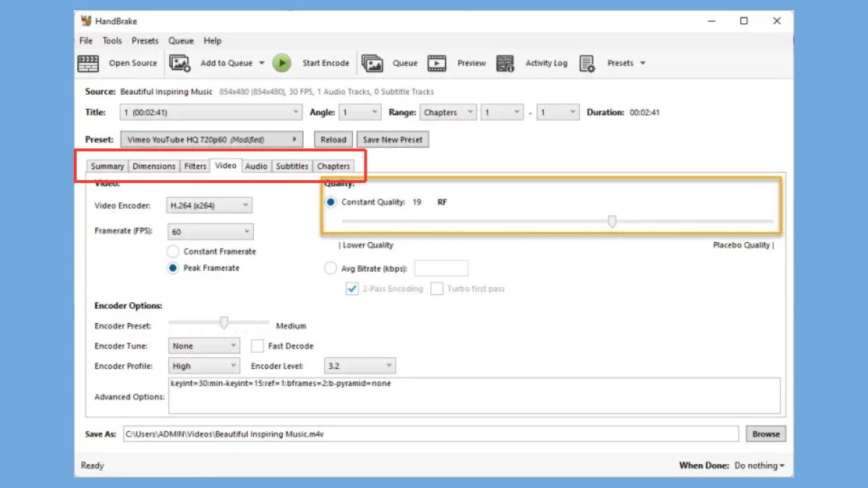
Task: Enable the Fast Decode checkbox
Action: click(258, 346)
